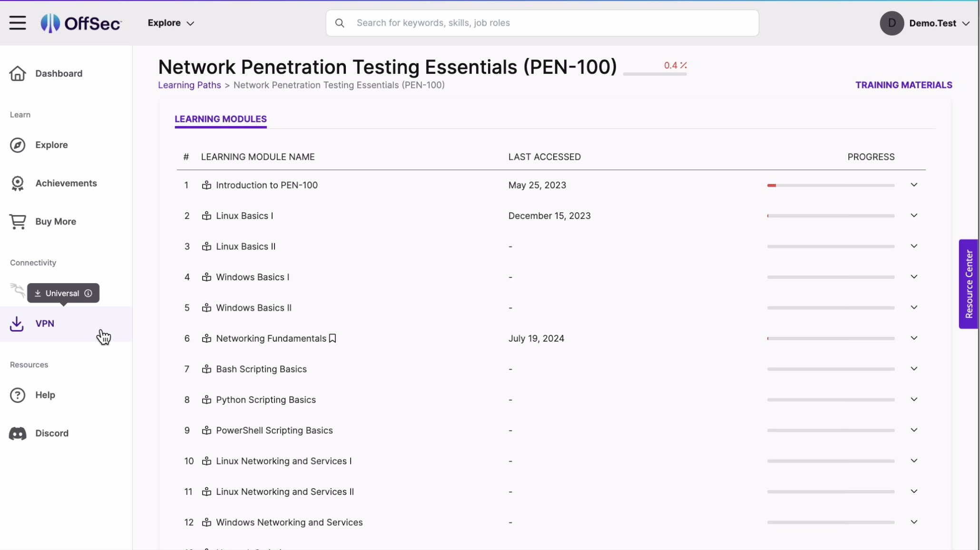Go back to Learning Paths
This screenshot has width=980, height=550.
(x=189, y=85)
